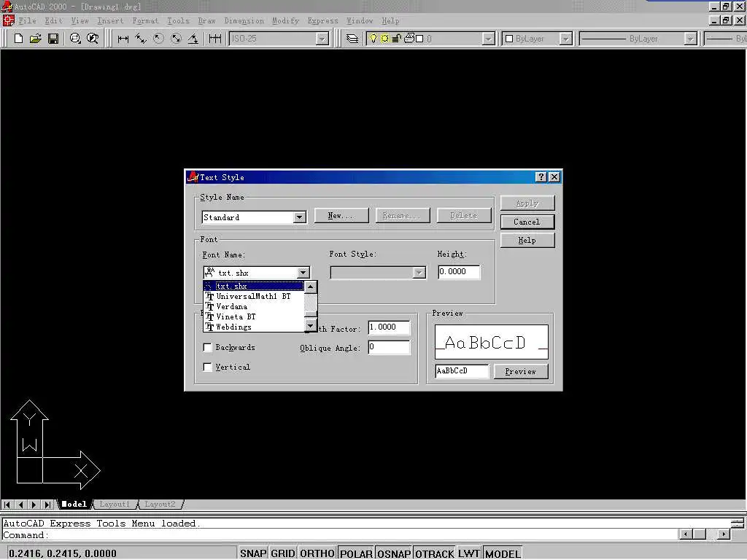Toggle OTRACK in status bar

pyautogui.click(x=435, y=553)
